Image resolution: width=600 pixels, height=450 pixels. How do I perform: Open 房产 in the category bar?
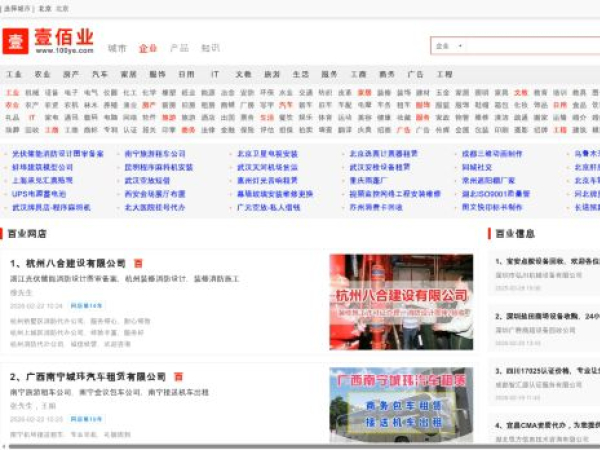click(x=71, y=74)
